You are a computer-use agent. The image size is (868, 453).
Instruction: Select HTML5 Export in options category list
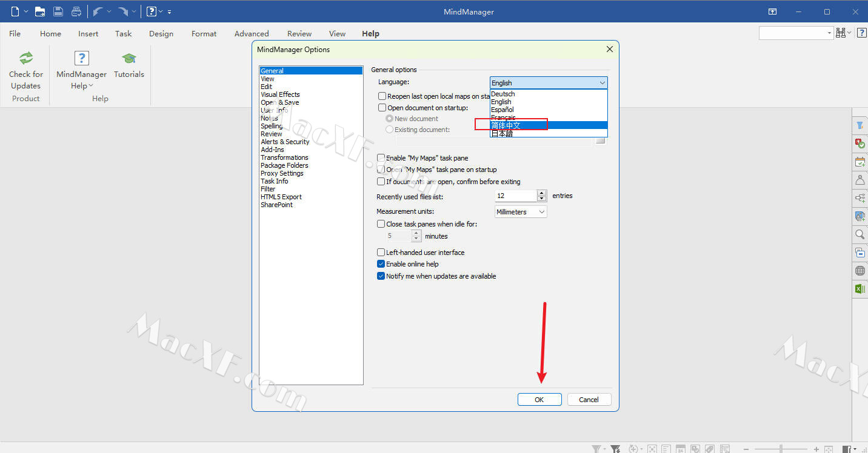pos(281,197)
